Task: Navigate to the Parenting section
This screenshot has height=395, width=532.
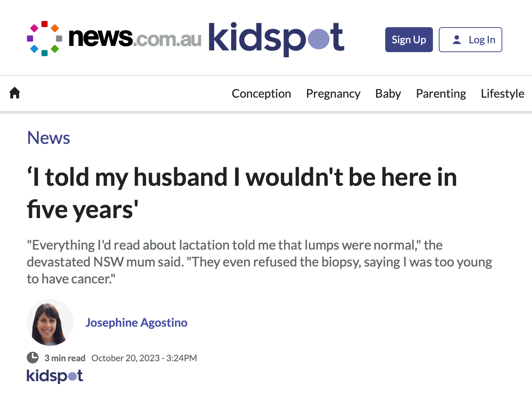Action: point(441,94)
